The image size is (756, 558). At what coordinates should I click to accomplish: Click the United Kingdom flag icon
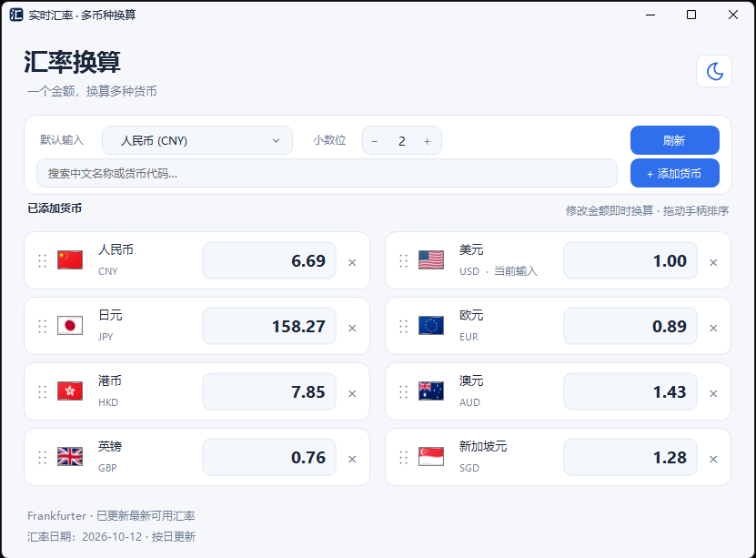point(70,457)
